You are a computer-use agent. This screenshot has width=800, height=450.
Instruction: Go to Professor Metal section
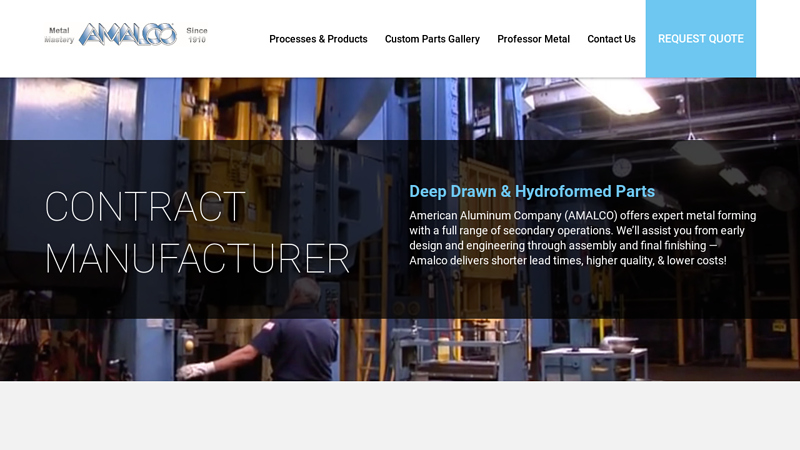(x=533, y=39)
